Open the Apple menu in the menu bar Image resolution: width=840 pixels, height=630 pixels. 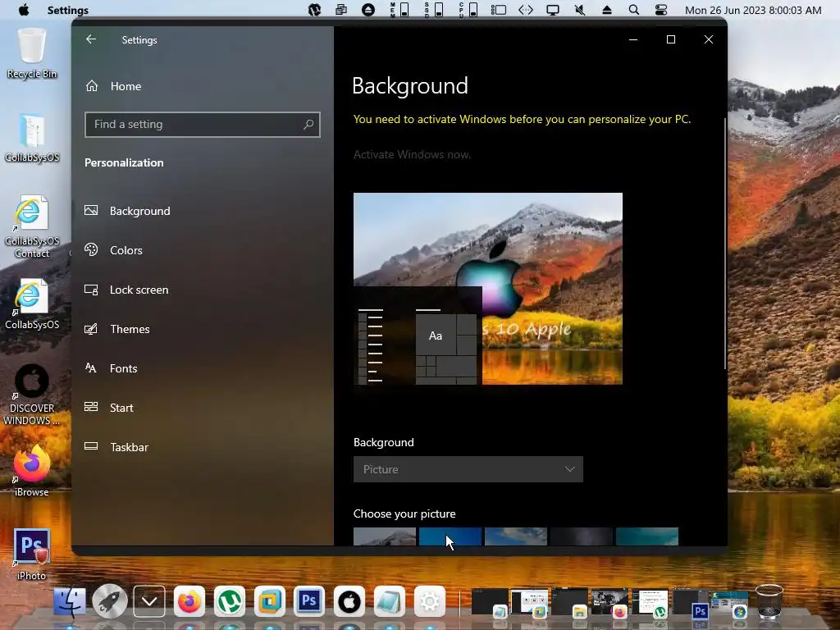pyautogui.click(x=24, y=10)
